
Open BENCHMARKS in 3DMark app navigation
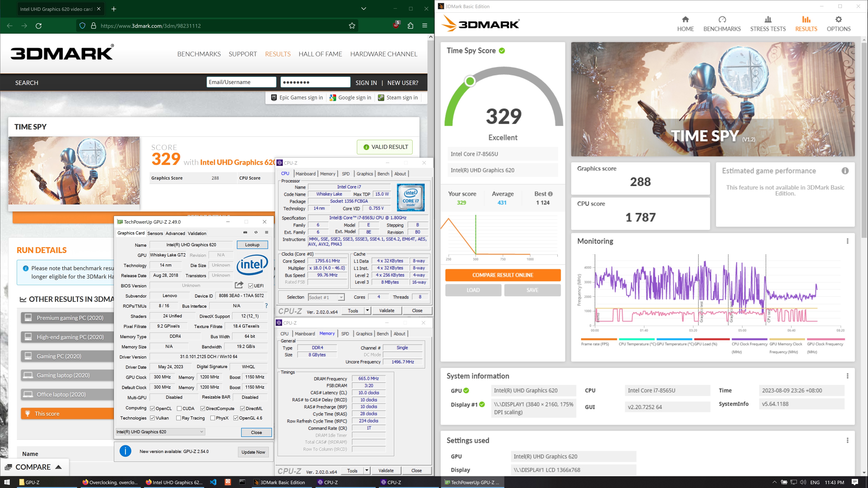click(722, 24)
